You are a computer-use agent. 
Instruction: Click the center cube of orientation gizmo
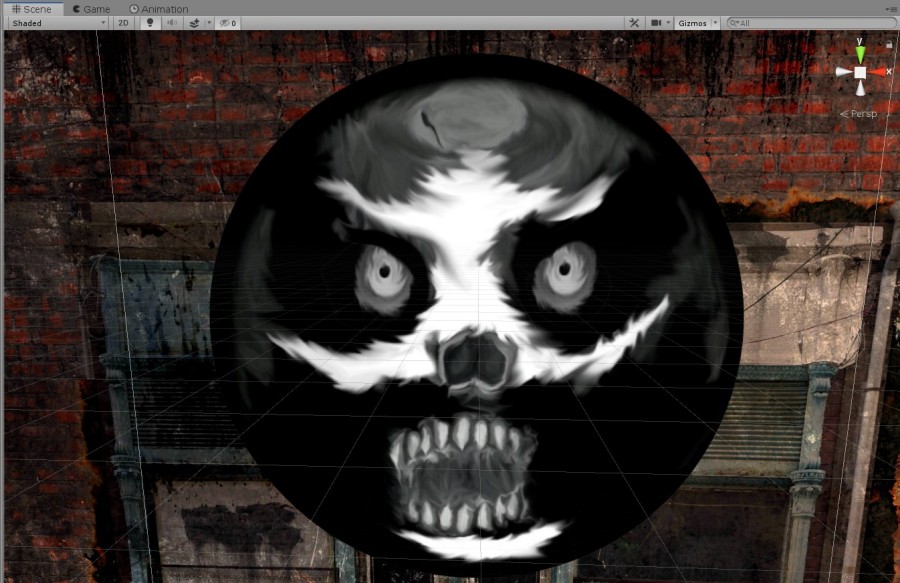(860, 72)
